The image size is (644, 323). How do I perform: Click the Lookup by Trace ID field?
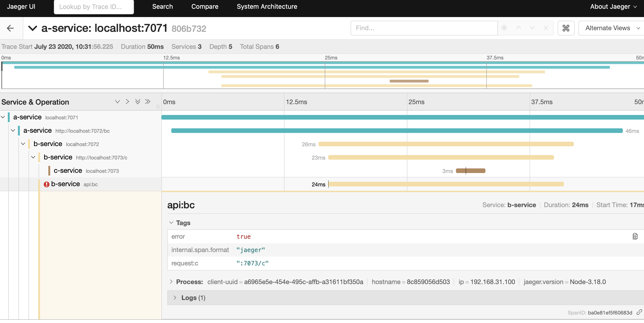(94, 7)
